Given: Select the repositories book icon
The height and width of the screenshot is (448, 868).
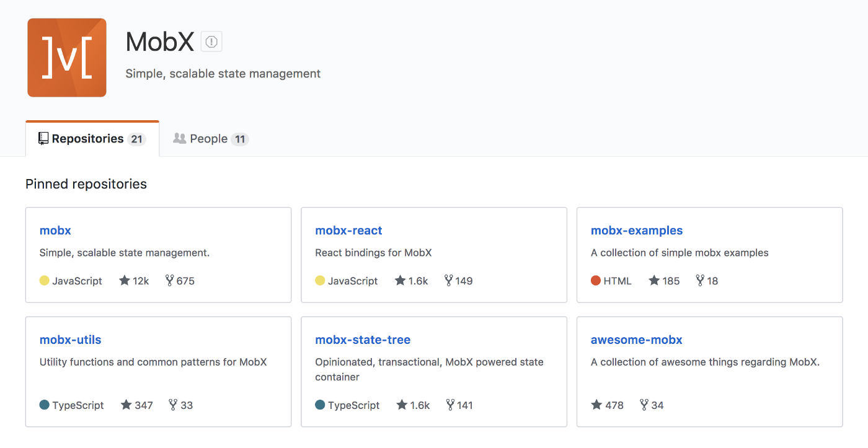Looking at the screenshot, I should 43,138.
